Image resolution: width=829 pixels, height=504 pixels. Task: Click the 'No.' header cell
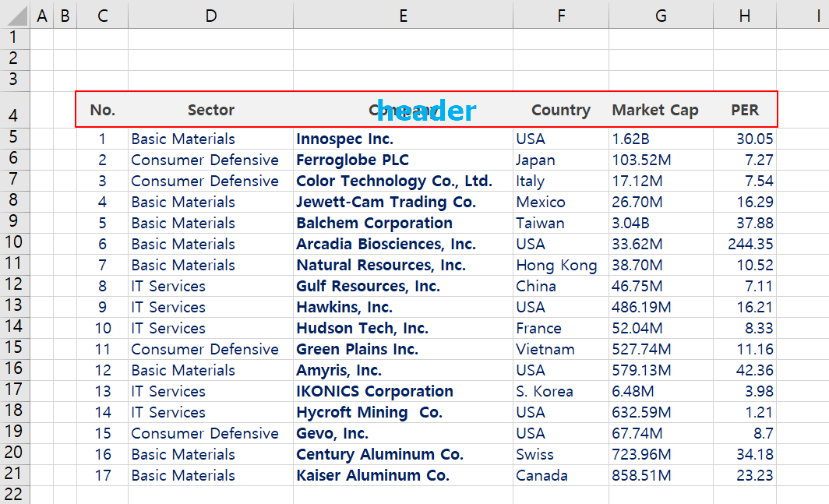coord(103,110)
